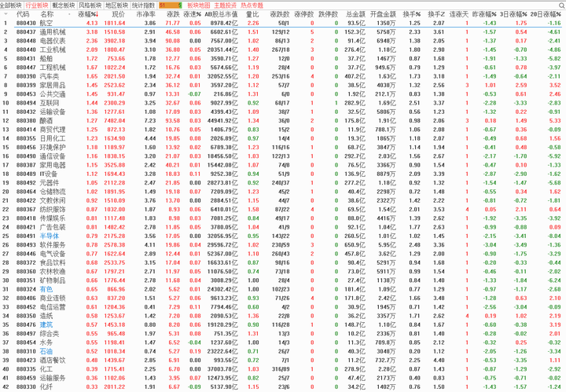Select the blue 半导体 sector name

tap(50, 236)
